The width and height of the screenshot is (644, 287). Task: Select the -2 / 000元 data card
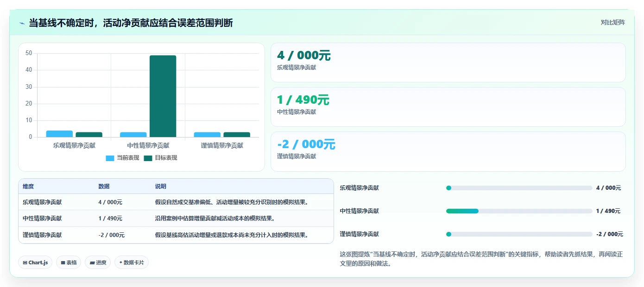[x=448, y=151]
